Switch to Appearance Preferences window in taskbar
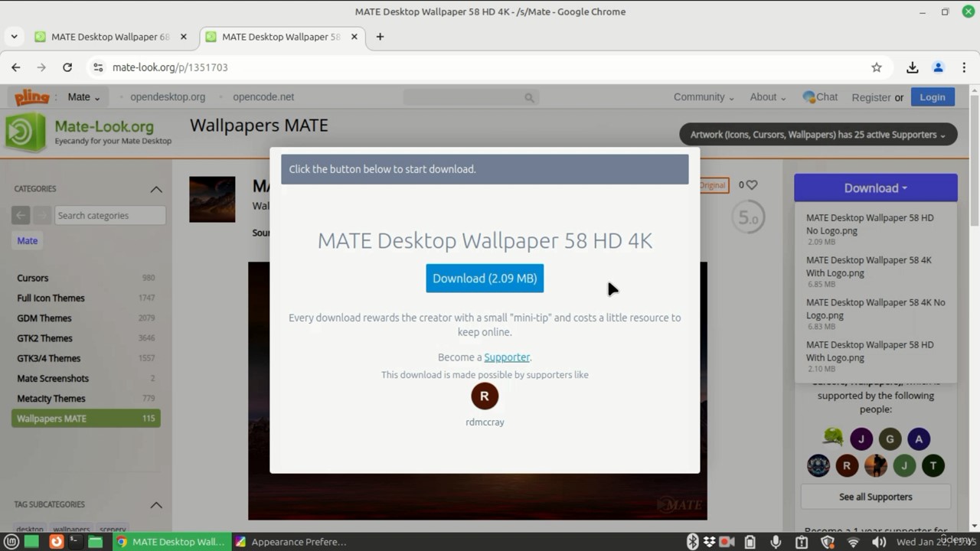 291,542
